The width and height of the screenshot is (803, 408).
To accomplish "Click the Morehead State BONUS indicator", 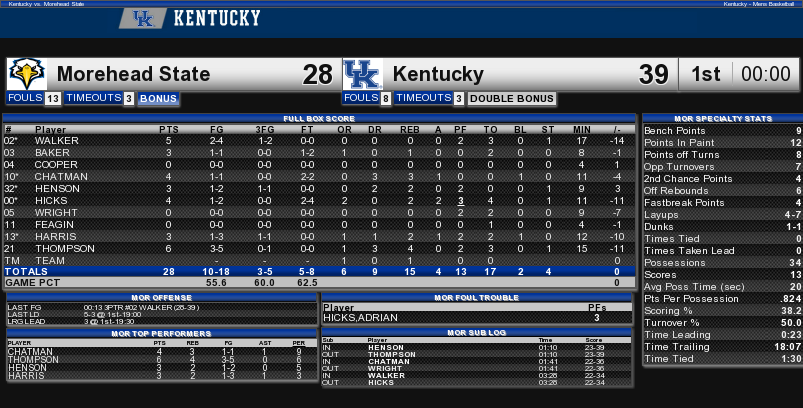I will coord(158,99).
